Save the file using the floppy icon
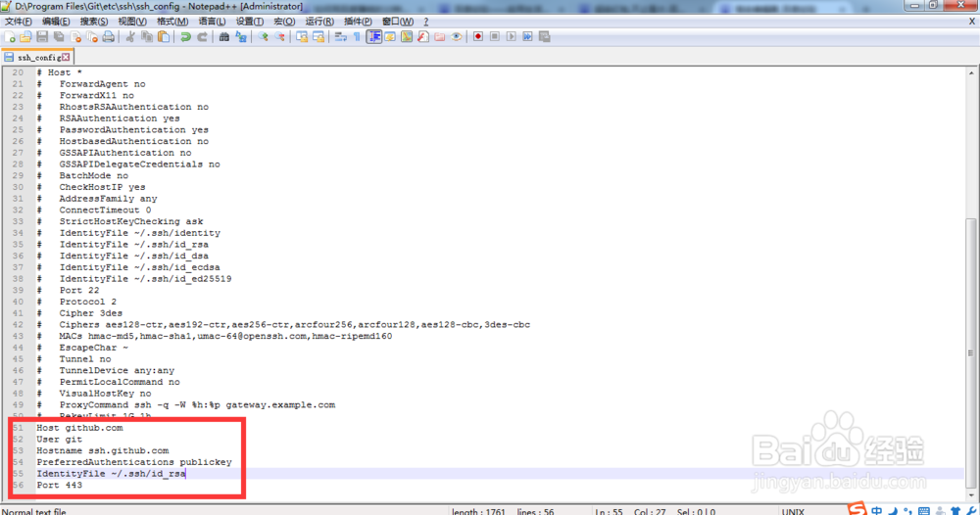 [x=42, y=37]
